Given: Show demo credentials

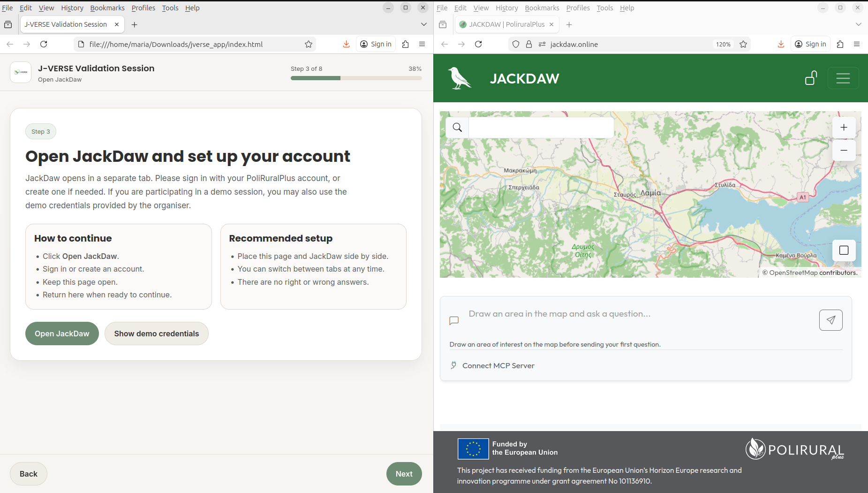Looking at the screenshot, I should [157, 334].
